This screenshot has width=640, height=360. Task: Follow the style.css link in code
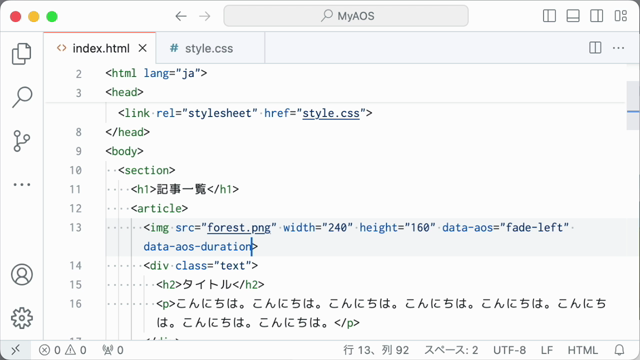coord(331,113)
